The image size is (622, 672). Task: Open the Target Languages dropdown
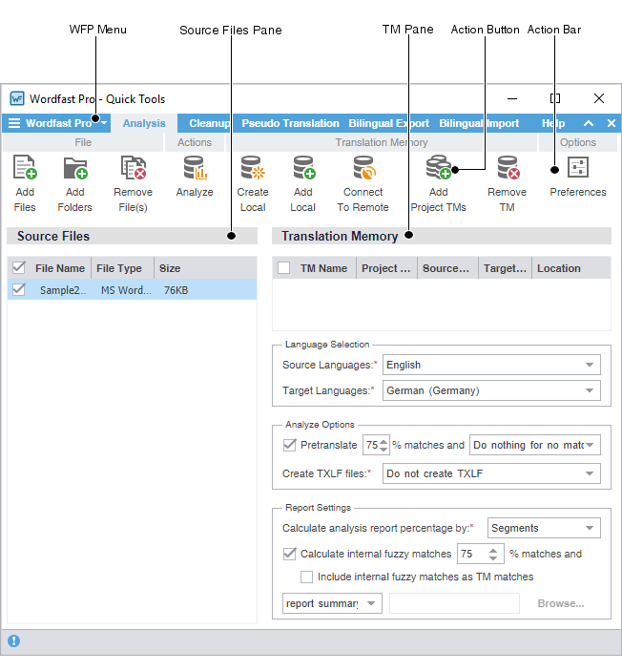[491, 390]
